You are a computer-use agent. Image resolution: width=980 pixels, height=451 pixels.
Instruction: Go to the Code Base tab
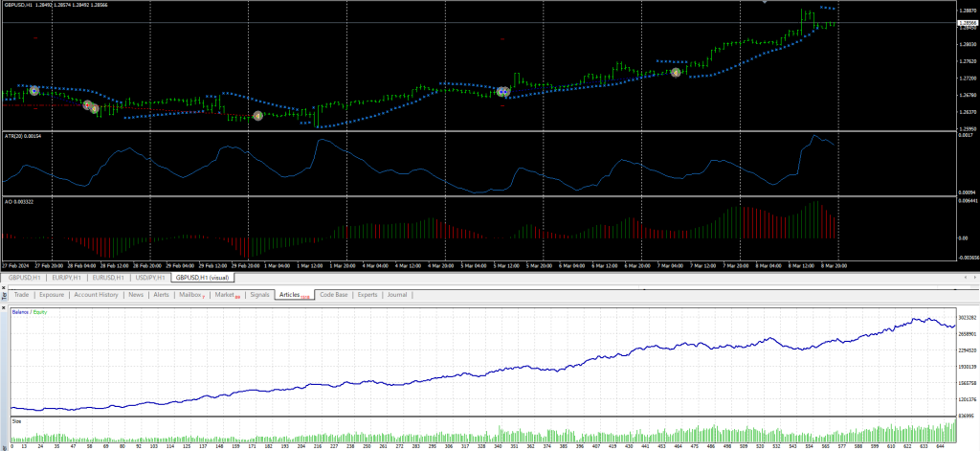pyautogui.click(x=334, y=295)
